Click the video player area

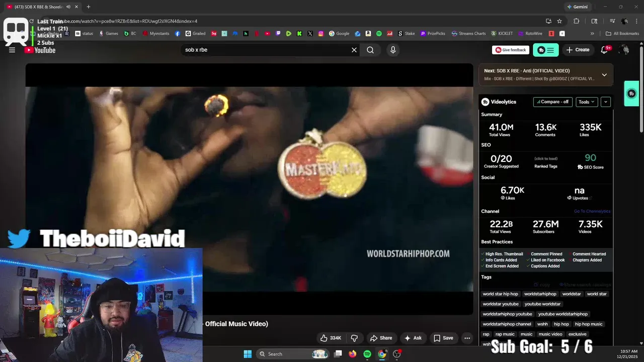pos(249,189)
